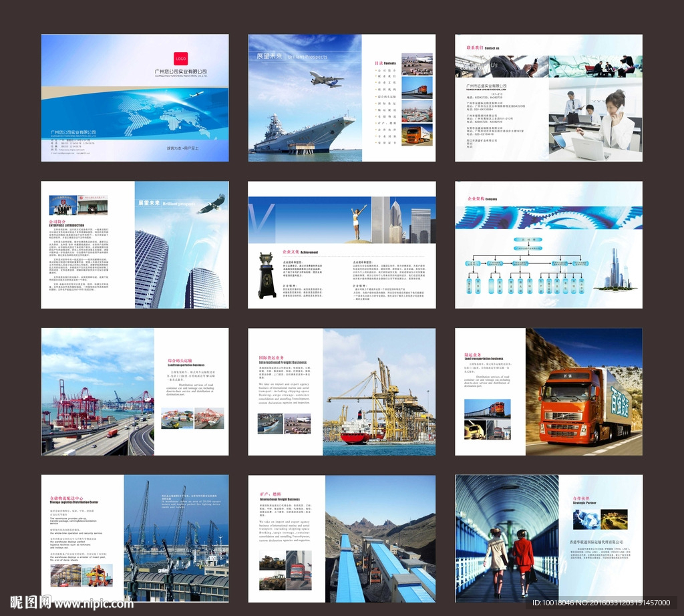
Task: Select the white airplane on the cover's blue swoosh
Action: coord(197,94)
